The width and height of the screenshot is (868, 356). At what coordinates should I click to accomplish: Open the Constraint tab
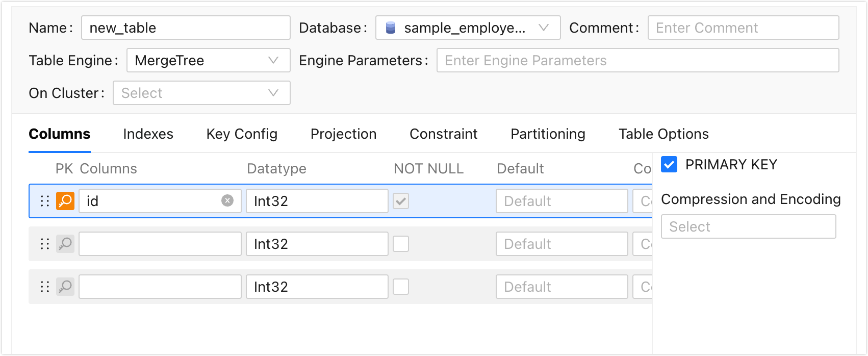443,134
